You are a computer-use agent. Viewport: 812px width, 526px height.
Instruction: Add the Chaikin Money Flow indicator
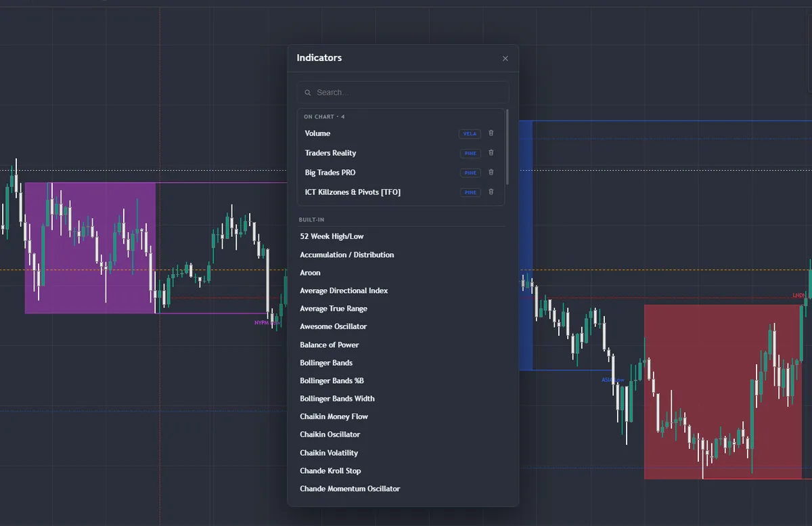click(x=402, y=416)
